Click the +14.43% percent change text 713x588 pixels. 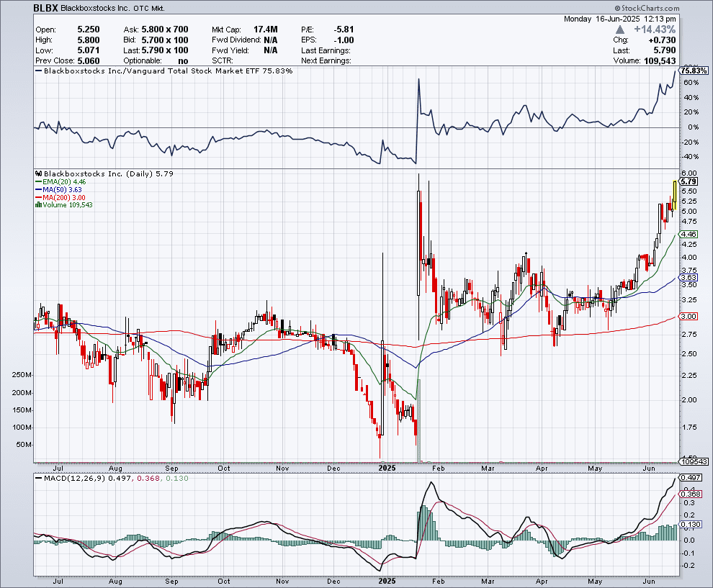pyautogui.click(x=654, y=30)
